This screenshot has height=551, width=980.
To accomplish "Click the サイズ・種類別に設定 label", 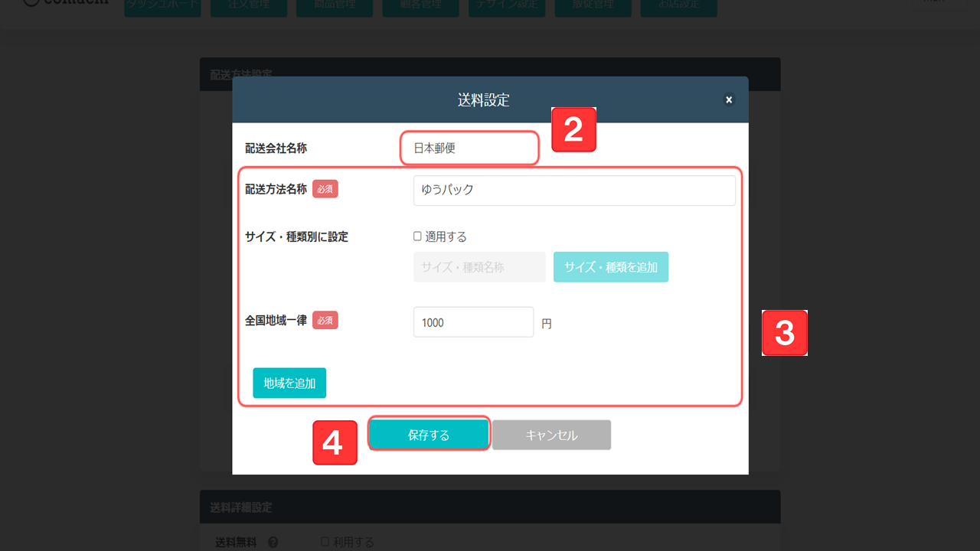I will (296, 237).
